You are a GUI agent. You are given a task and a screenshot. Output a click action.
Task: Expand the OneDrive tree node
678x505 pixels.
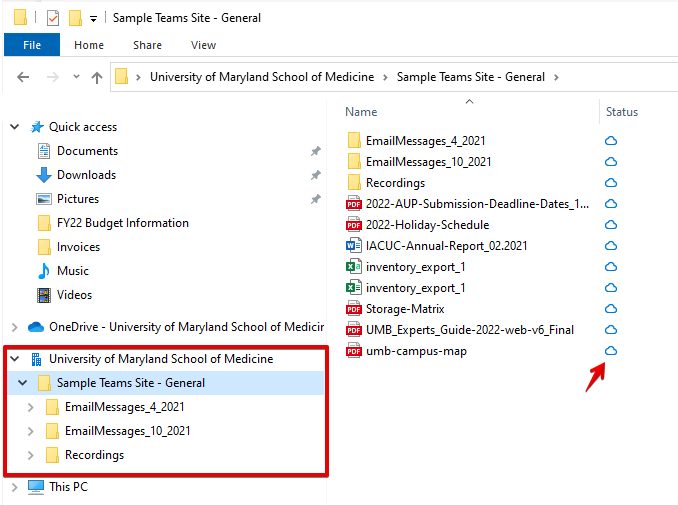(x=14, y=327)
